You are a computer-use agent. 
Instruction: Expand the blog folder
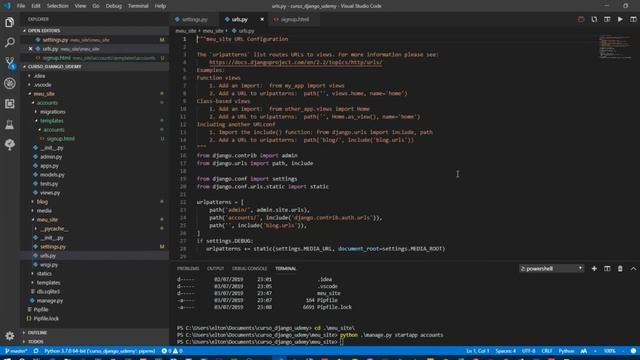pos(42,202)
